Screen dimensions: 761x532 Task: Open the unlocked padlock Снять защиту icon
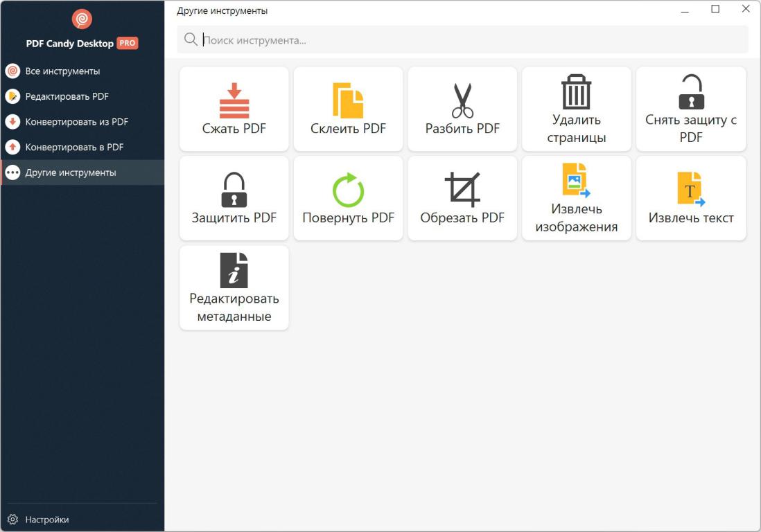(691, 92)
